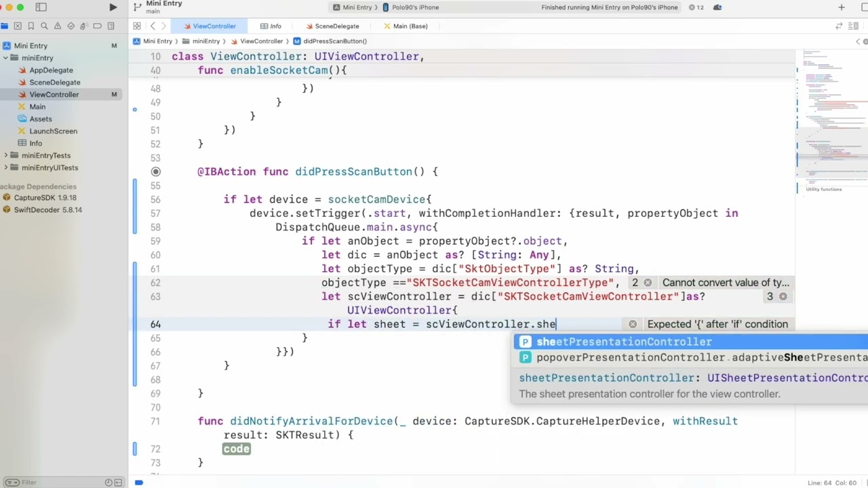Open the Mini Entry scheme selector
This screenshot has height=488, width=868.
[353, 7]
